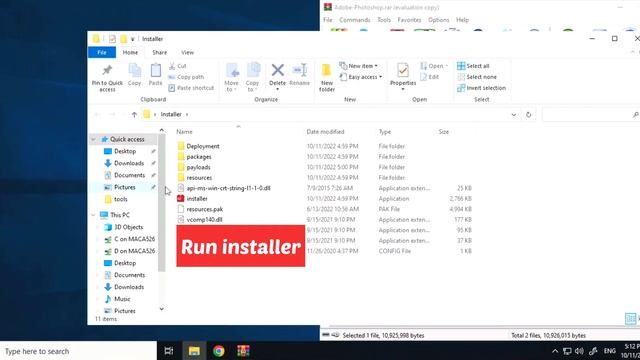This screenshot has height=360, width=640.
Task: Click Installer in the address path
Action: pyautogui.click(x=171, y=114)
